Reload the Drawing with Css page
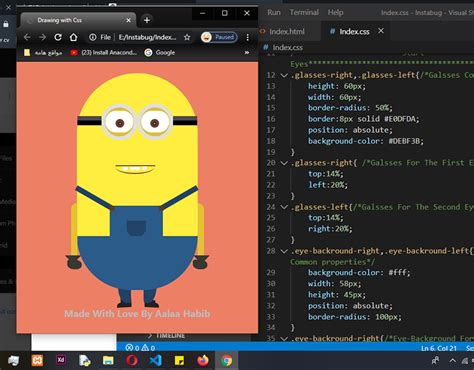 pos(58,37)
